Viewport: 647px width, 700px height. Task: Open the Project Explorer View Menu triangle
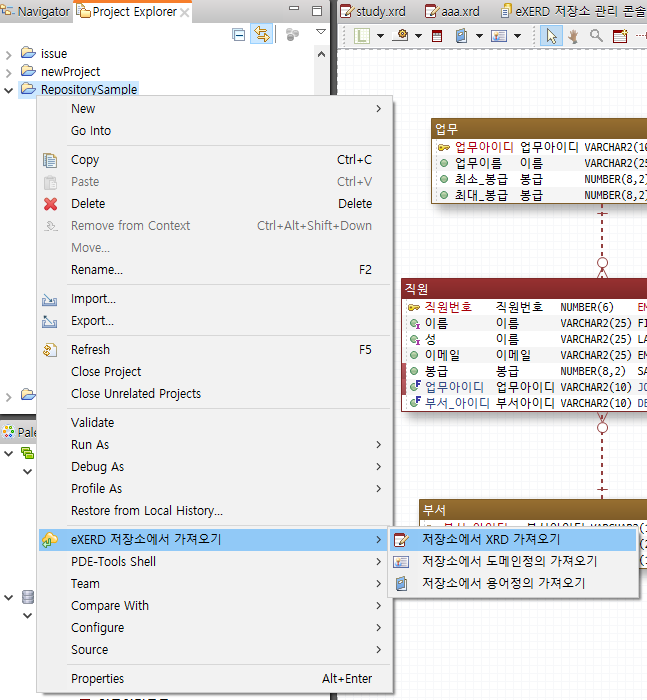[321, 32]
